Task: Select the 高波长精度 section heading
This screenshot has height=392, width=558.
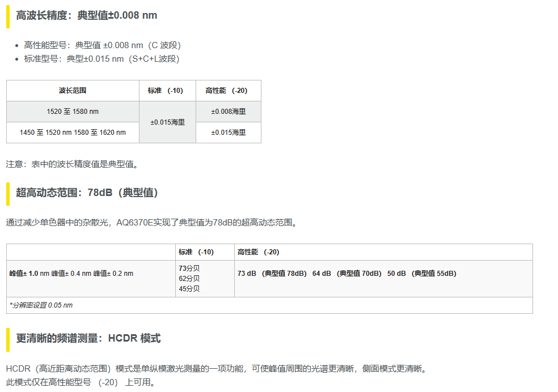Action: click(85, 15)
